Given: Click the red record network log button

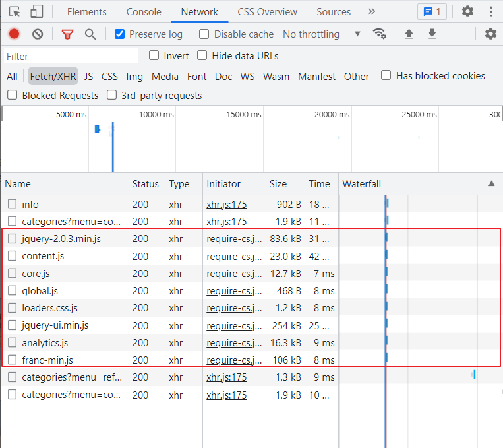Looking at the screenshot, I should click(14, 34).
